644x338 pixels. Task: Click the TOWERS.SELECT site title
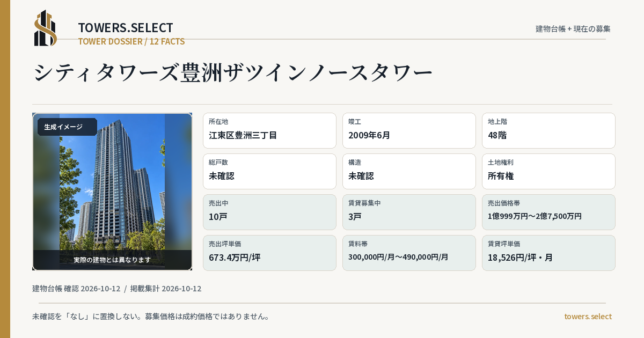click(126, 28)
